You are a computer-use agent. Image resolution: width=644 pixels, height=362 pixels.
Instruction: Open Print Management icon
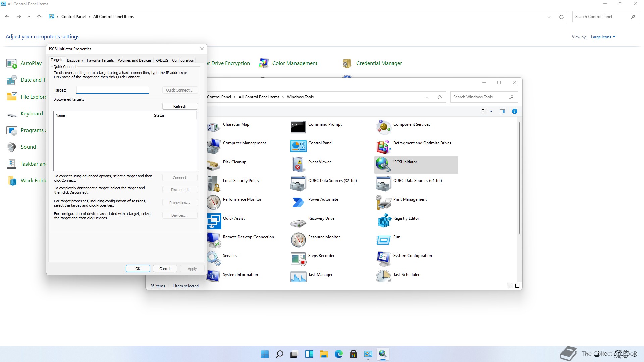click(383, 202)
